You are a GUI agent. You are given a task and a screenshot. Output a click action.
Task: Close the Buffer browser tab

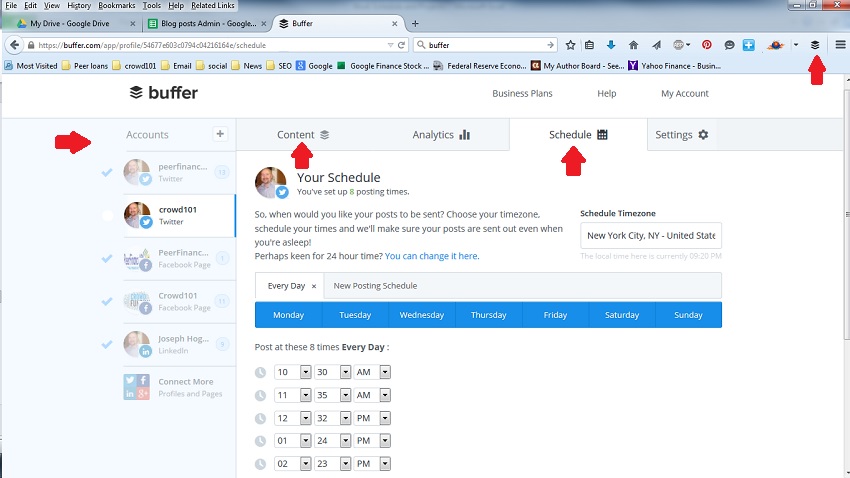[395, 23]
